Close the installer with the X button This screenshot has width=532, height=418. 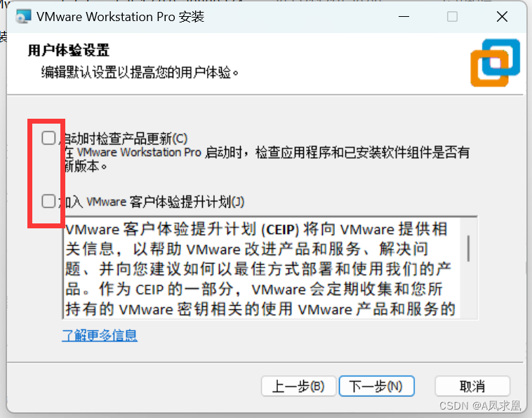click(502, 16)
